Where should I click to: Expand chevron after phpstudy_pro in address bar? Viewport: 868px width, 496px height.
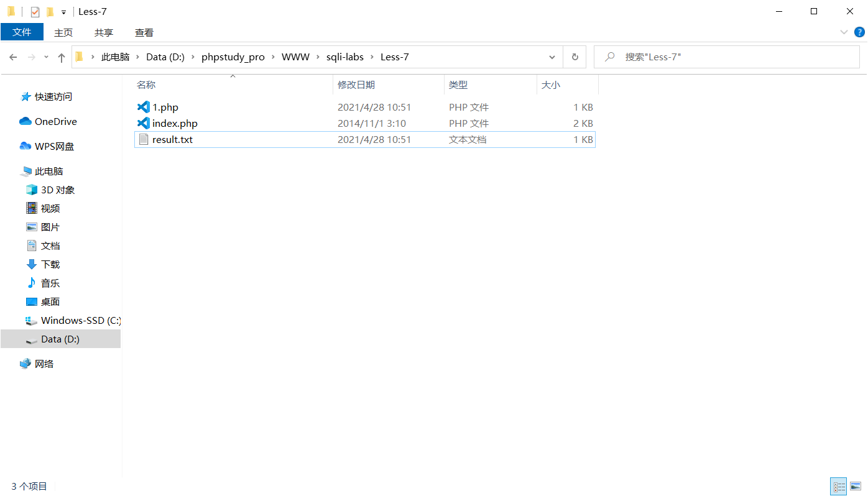point(274,57)
